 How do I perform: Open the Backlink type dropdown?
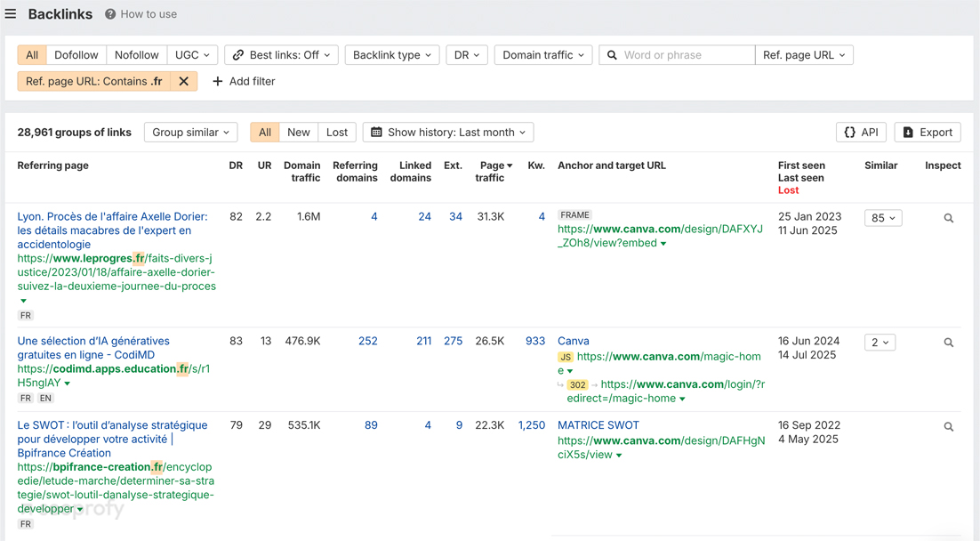pyautogui.click(x=392, y=55)
